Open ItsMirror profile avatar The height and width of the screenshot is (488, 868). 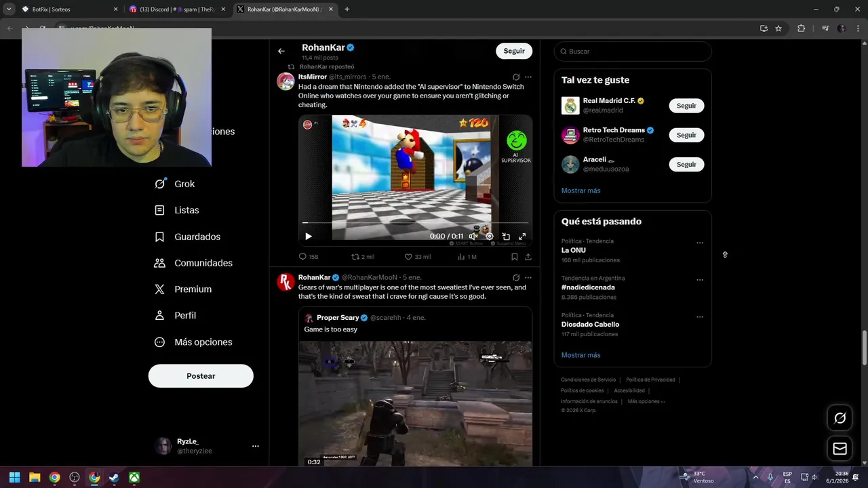[x=285, y=81]
